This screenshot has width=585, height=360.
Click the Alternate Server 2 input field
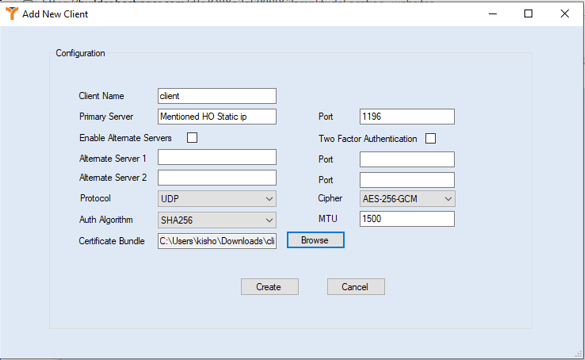pyautogui.click(x=217, y=178)
